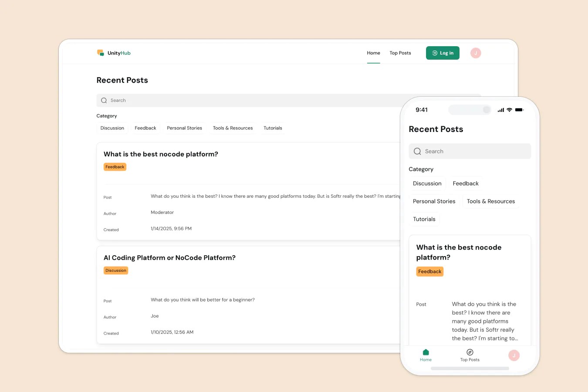Tap the orange Feedback tag on mobile post
588x392 pixels.
point(430,271)
